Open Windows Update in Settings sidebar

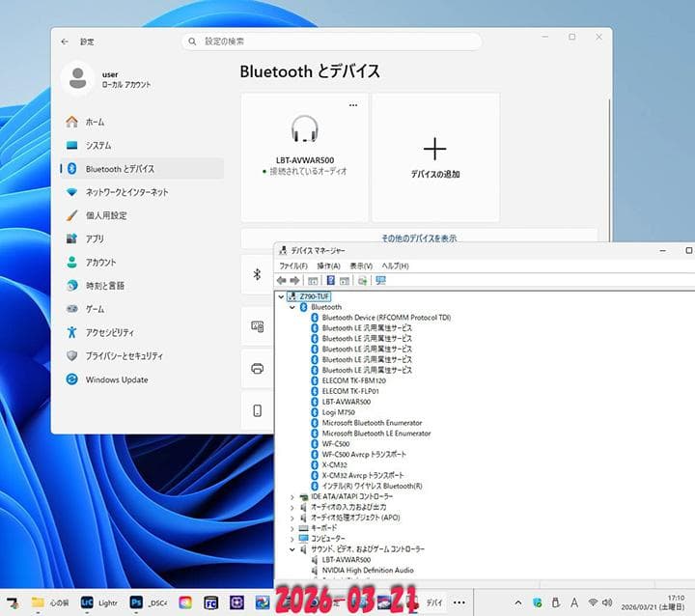141,379
